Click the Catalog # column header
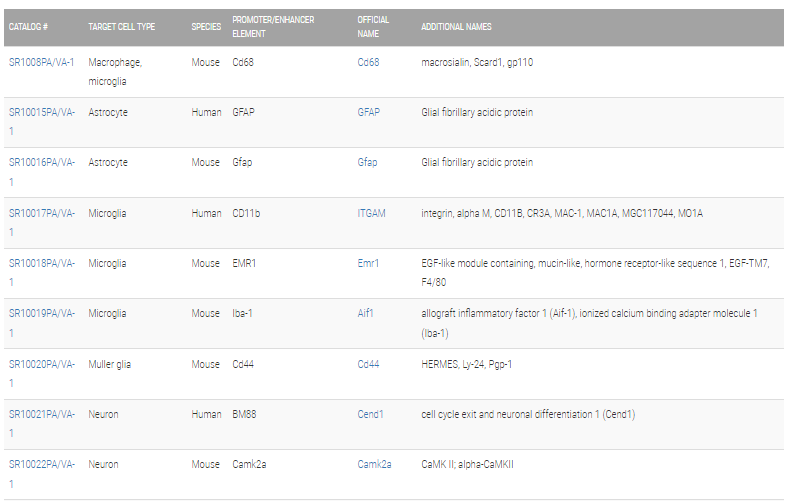Image resolution: width=787 pixels, height=501 pixels. point(28,27)
